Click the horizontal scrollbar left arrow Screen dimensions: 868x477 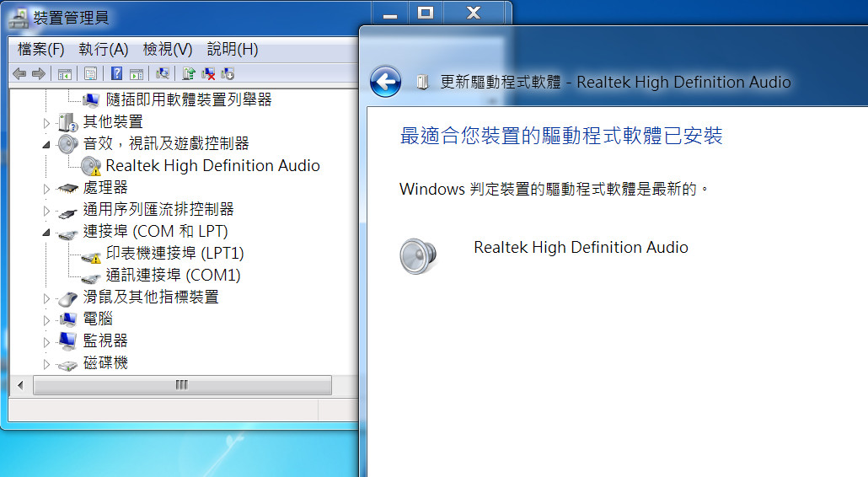(x=20, y=385)
